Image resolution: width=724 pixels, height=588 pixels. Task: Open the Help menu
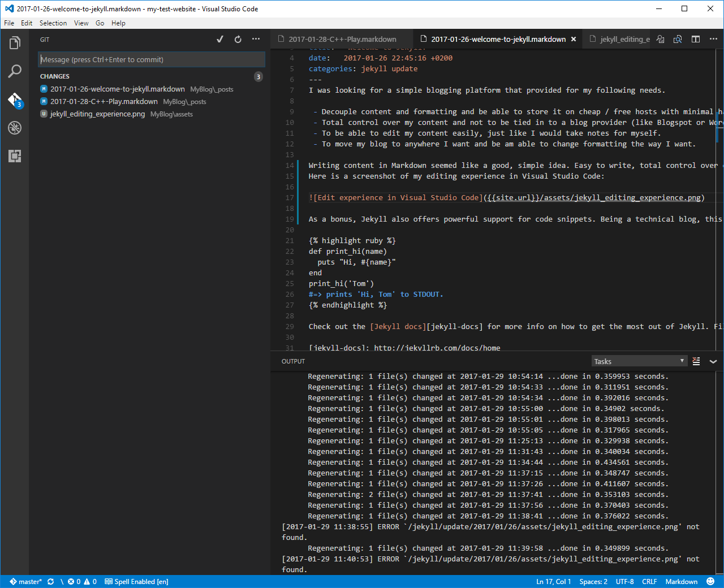[118, 23]
